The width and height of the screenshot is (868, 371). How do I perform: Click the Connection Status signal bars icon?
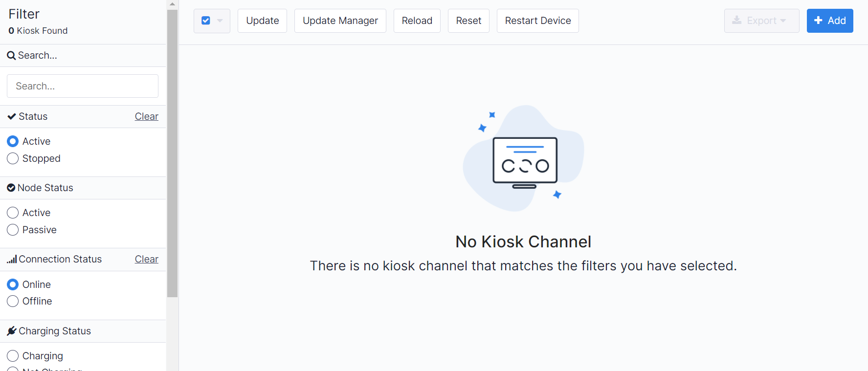12,260
